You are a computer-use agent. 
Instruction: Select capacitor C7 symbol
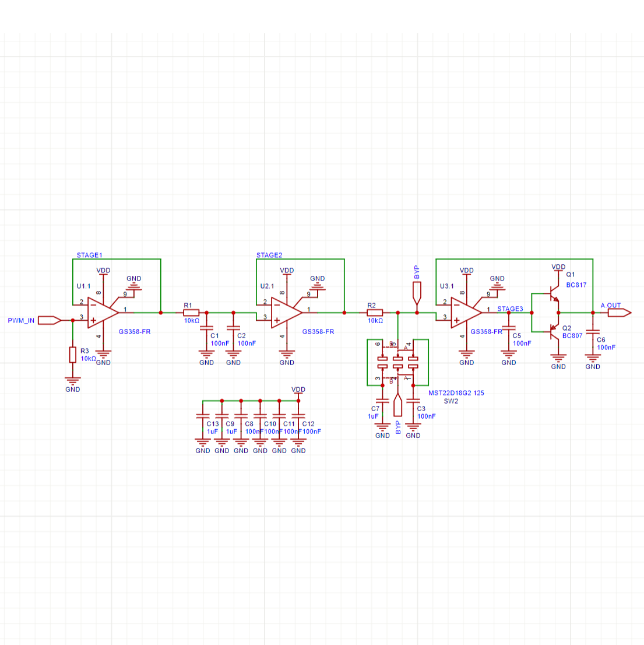(382, 401)
